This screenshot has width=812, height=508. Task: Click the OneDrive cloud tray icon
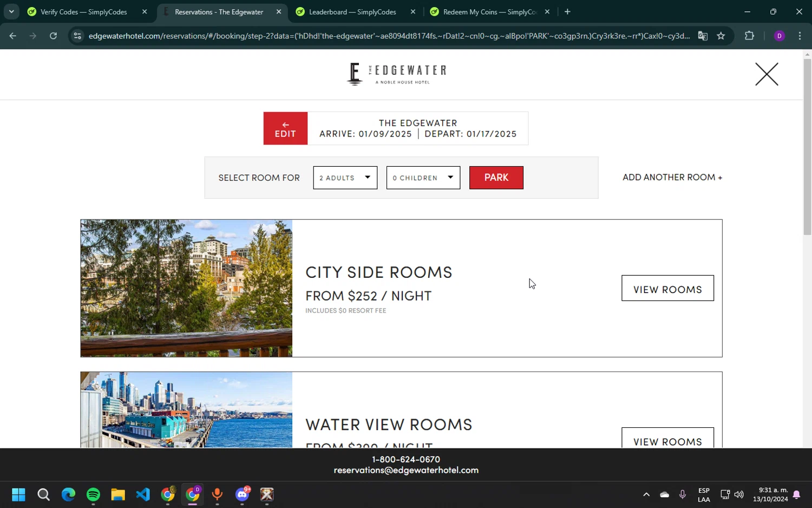coord(665,494)
